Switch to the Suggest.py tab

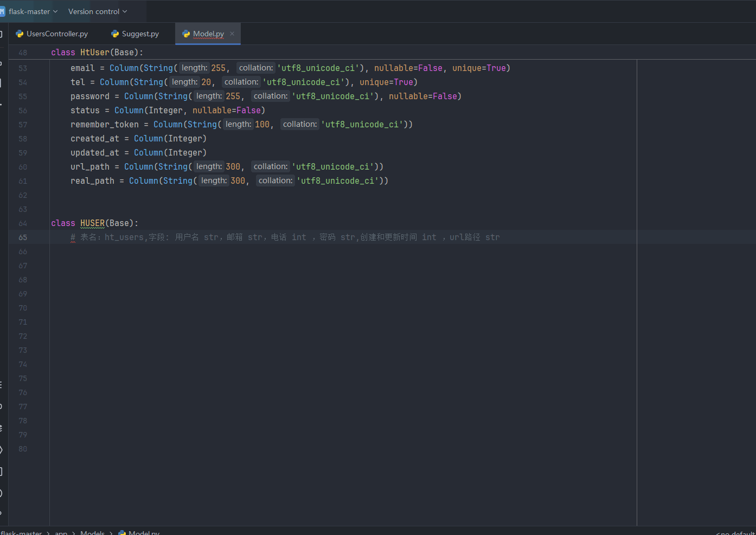(140, 34)
